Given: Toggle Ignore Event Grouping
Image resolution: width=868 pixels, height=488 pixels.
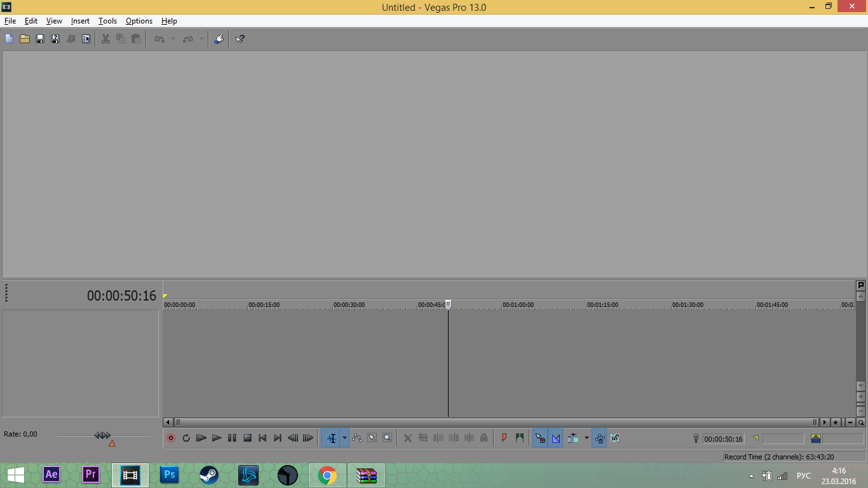Looking at the screenshot, I should pyautogui.click(x=615, y=438).
